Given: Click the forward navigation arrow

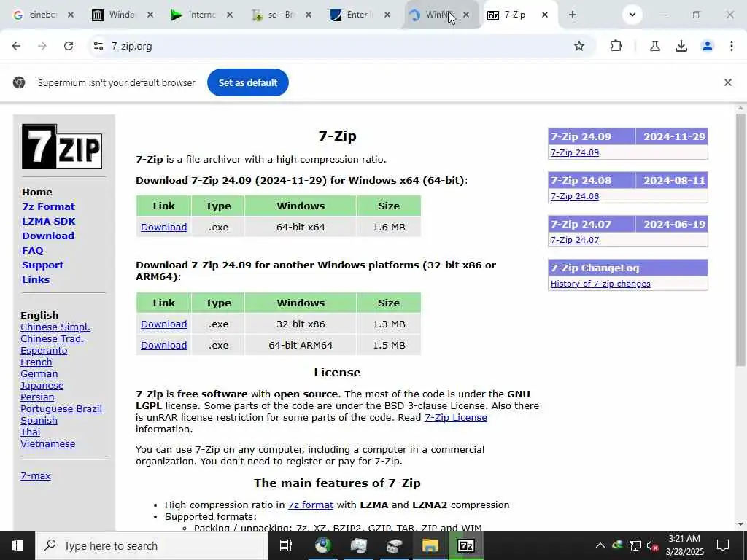Looking at the screenshot, I should pyautogui.click(x=42, y=46).
